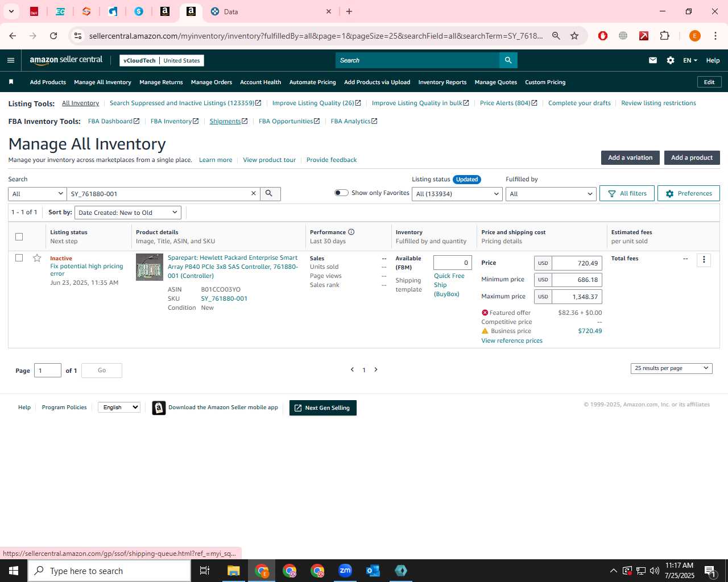Open Inventory Reports menu item
The height and width of the screenshot is (582, 728).
click(442, 82)
